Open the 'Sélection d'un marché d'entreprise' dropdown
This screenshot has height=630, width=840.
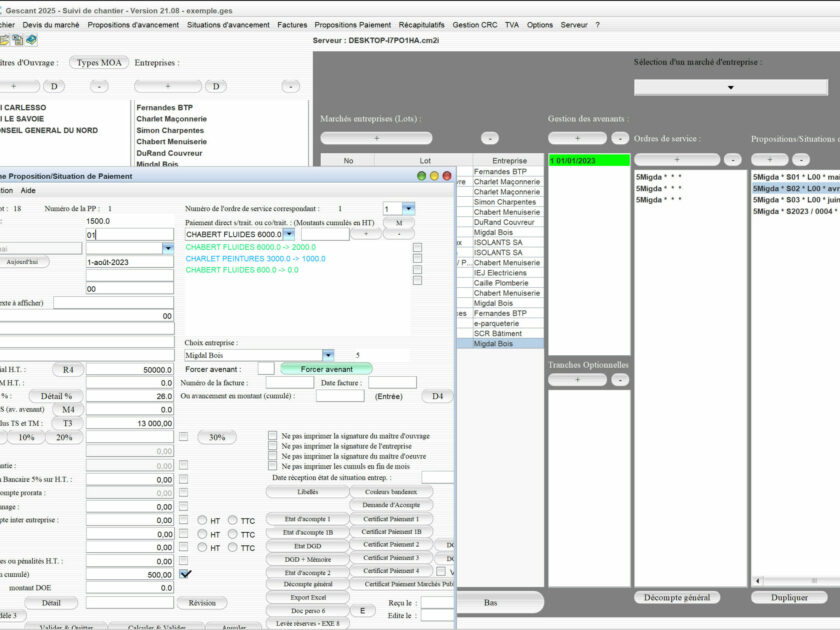(731, 87)
